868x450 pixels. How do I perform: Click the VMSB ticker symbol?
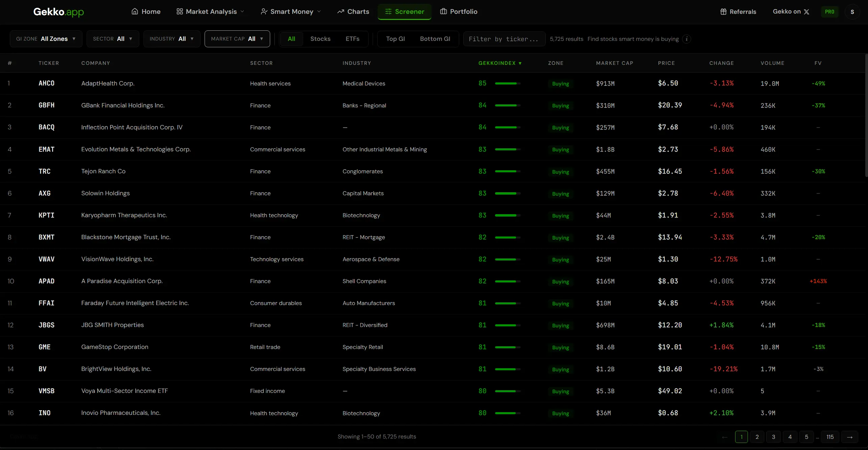pos(46,391)
